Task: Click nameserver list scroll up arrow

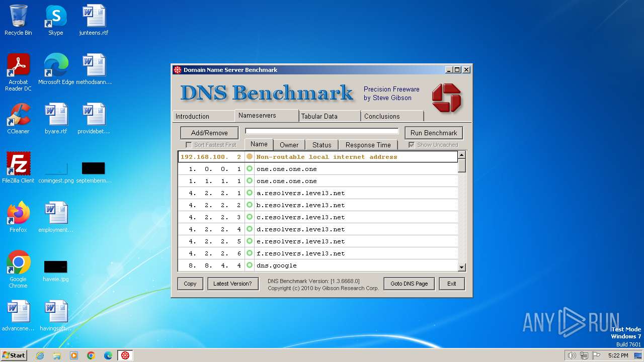Action: 462,155
